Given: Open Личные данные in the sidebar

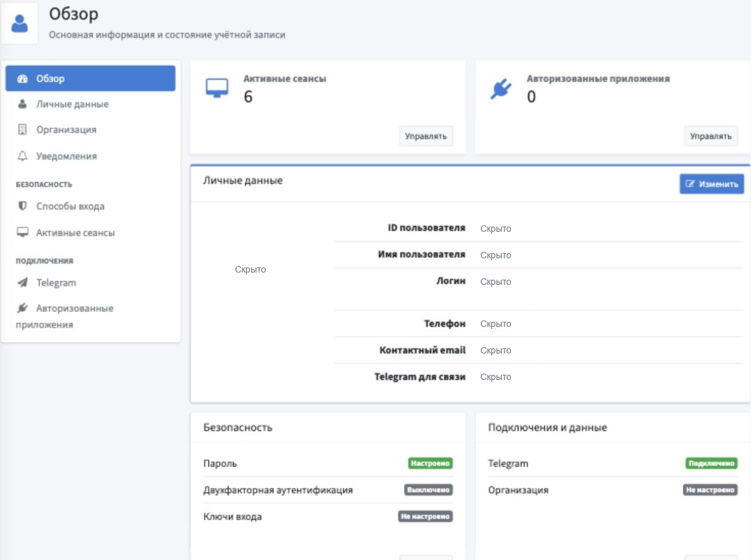Looking at the screenshot, I should point(91,104).
